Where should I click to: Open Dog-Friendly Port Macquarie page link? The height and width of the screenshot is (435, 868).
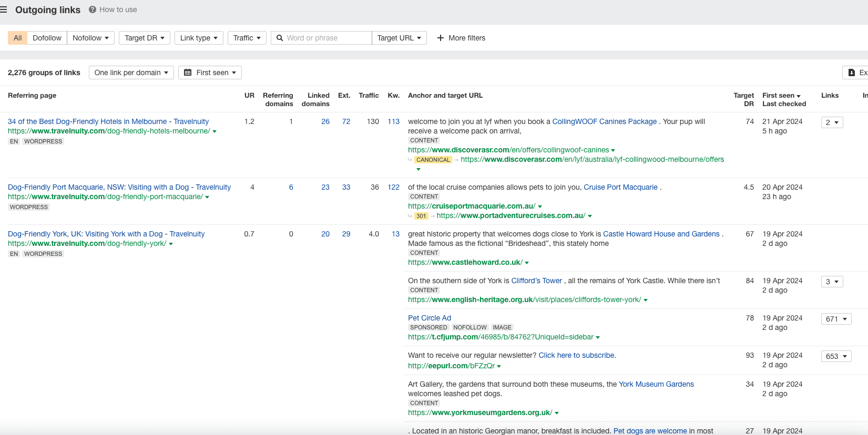tap(119, 187)
